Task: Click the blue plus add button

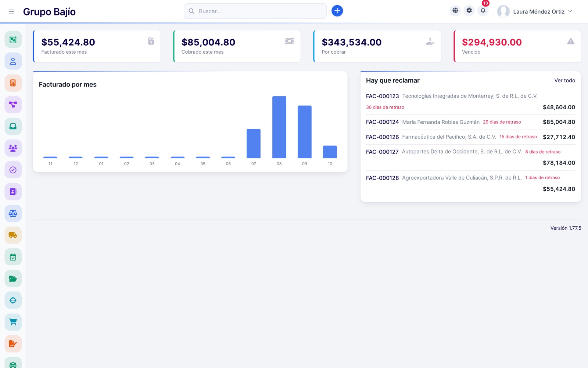Action: coord(337,11)
